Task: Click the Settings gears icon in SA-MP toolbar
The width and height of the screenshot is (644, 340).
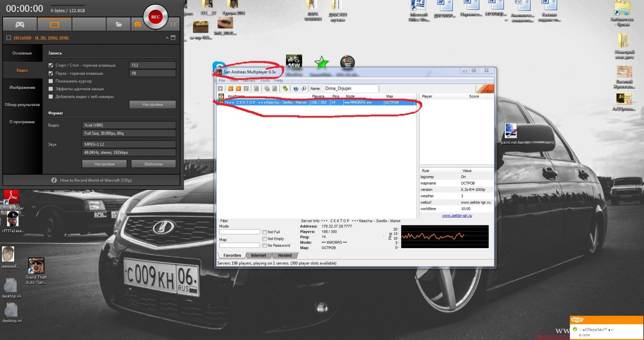Action: (285, 88)
